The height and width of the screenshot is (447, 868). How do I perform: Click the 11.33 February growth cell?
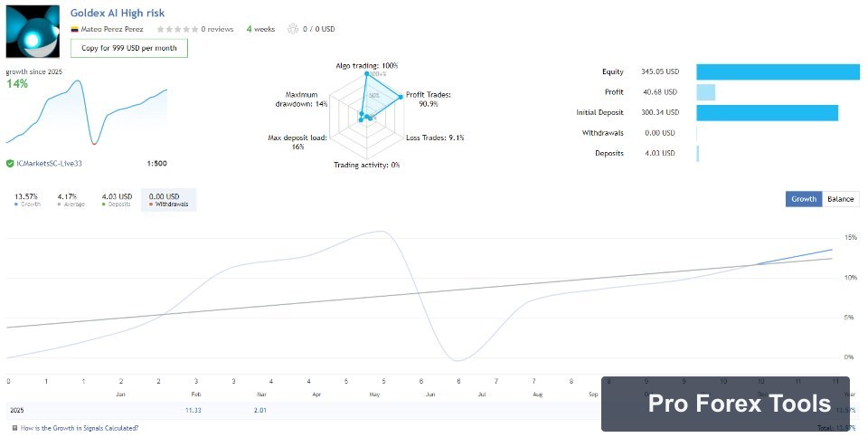(193, 411)
